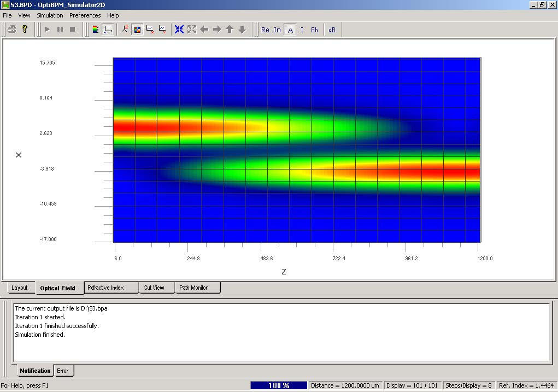Open the Preferences menu
The image size is (558, 392).
click(x=85, y=15)
